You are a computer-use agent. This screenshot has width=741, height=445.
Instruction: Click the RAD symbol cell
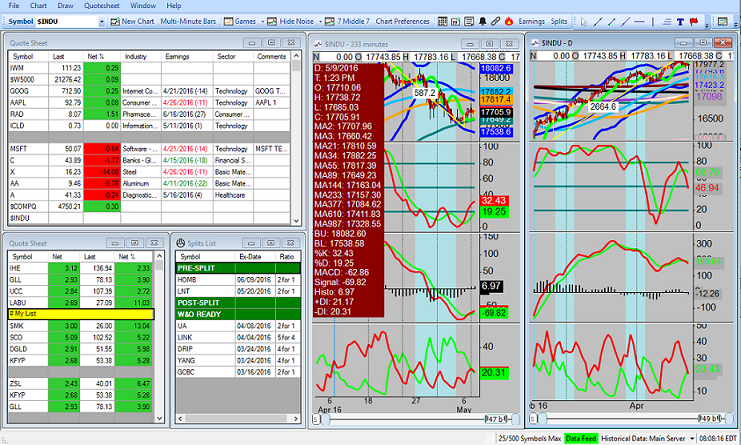point(28,114)
